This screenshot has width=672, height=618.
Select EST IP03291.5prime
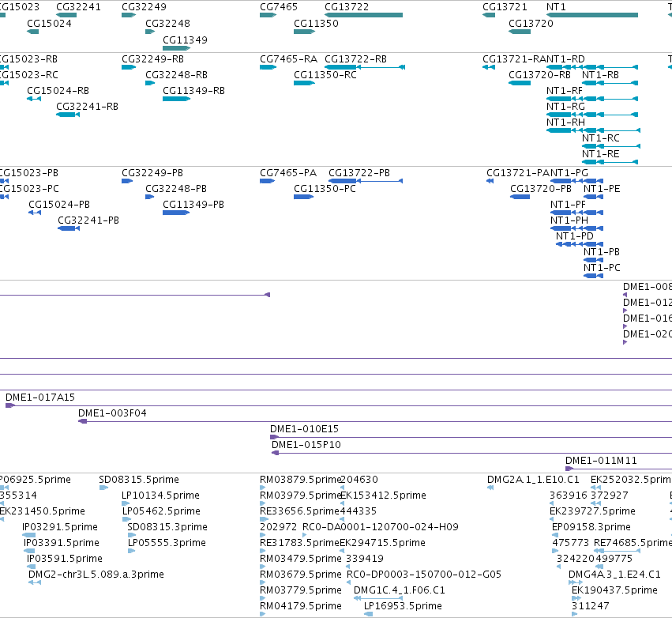tap(29, 536)
